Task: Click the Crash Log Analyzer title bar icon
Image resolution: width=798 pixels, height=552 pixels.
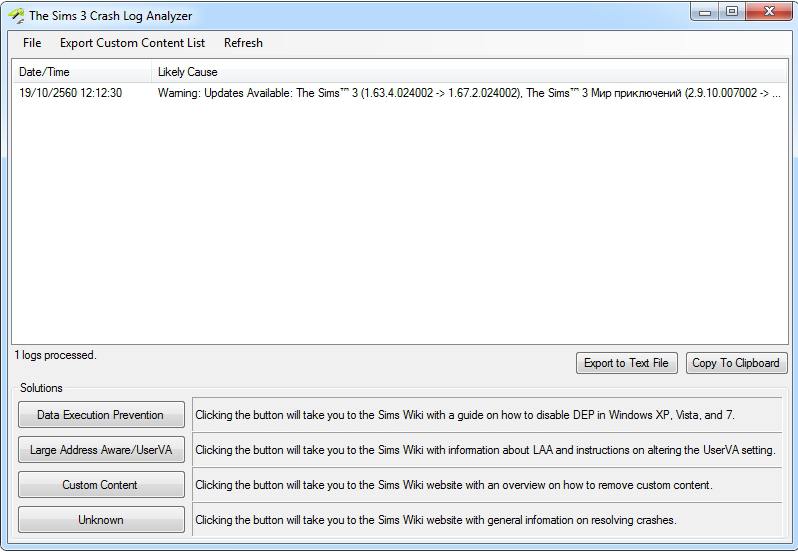Action: (x=16, y=16)
